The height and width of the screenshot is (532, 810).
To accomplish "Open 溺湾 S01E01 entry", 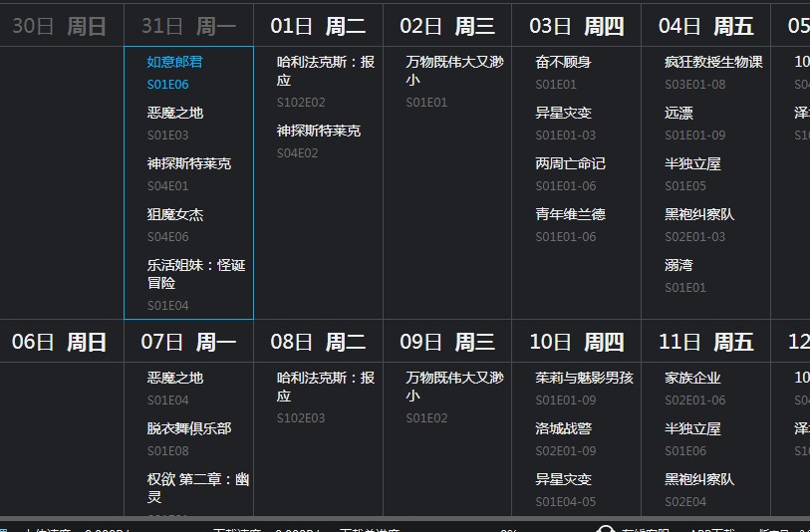I will [x=678, y=265].
